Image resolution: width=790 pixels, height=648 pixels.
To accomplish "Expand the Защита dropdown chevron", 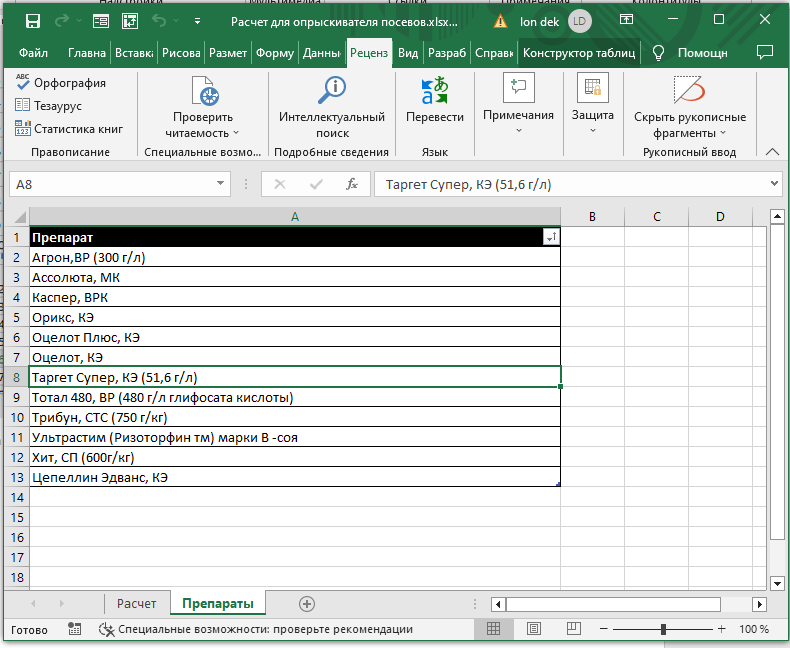I will coord(592,131).
